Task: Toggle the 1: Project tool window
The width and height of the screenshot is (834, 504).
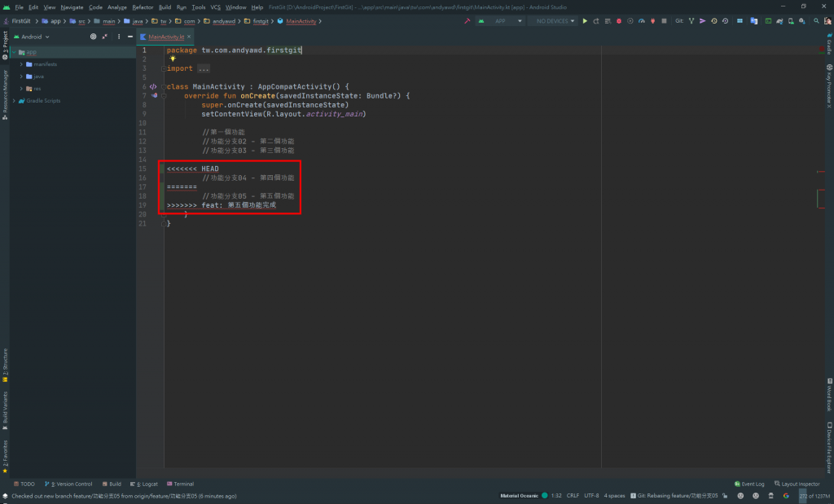Action: pos(5,46)
